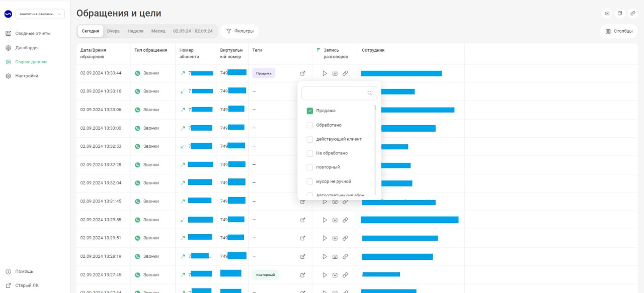Viewport: 644px width, 293px height.
Task: Uncheck the Продажа tag checkbox
Action: pos(310,111)
